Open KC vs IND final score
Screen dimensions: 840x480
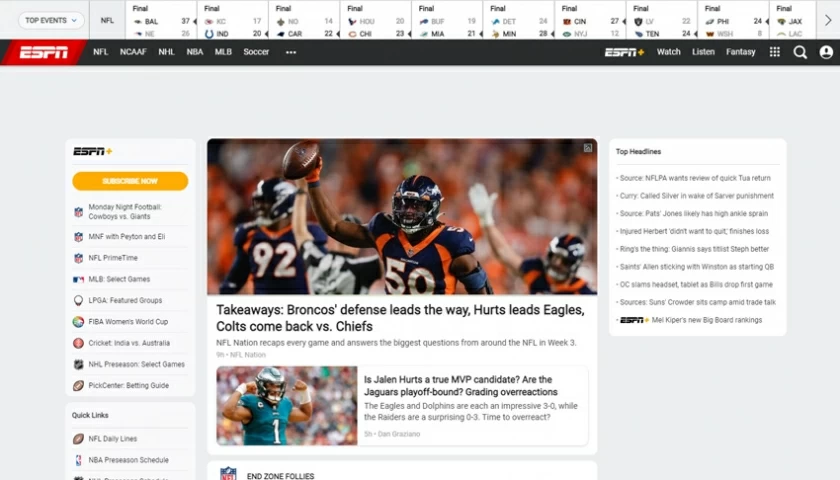[x=232, y=21]
